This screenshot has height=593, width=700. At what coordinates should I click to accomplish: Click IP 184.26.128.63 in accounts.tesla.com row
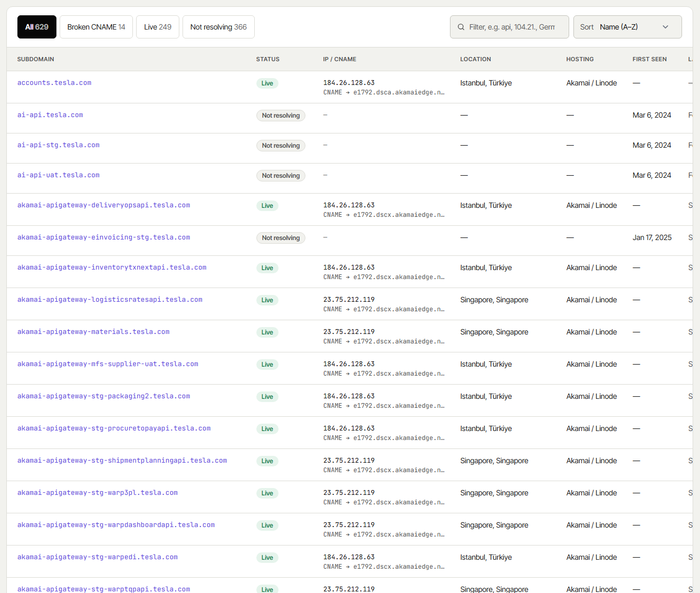click(x=349, y=83)
